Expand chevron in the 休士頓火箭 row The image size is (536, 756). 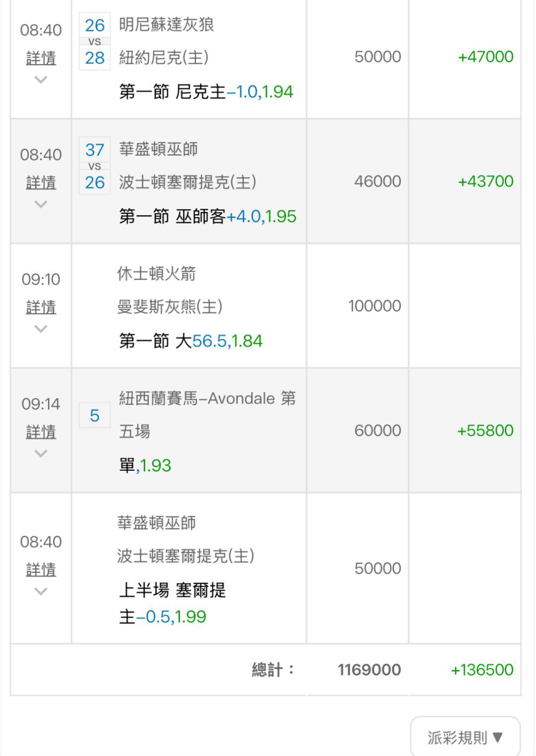(x=41, y=328)
